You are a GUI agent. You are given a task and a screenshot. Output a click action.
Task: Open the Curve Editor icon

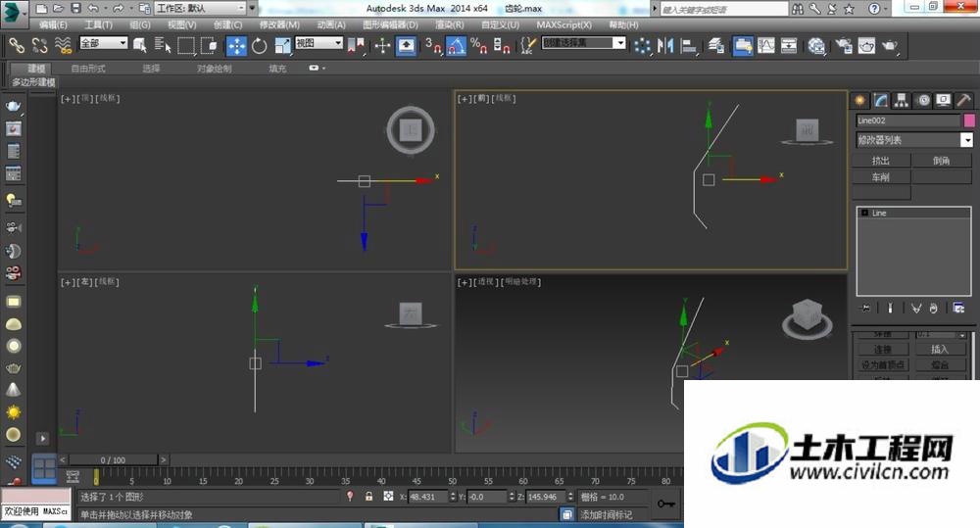click(x=766, y=46)
